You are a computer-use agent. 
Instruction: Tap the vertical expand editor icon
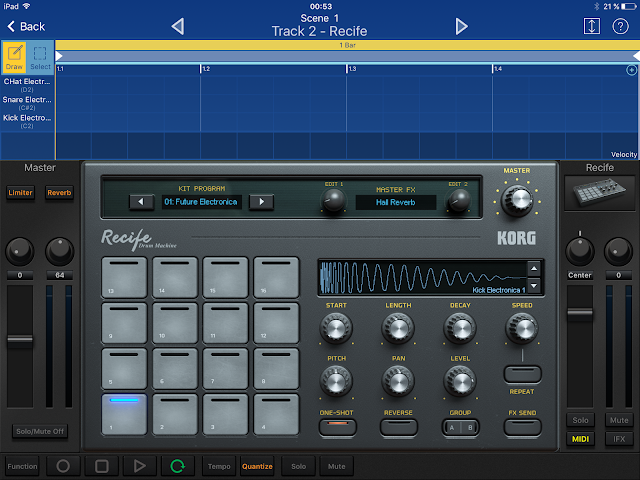point(591,27)
